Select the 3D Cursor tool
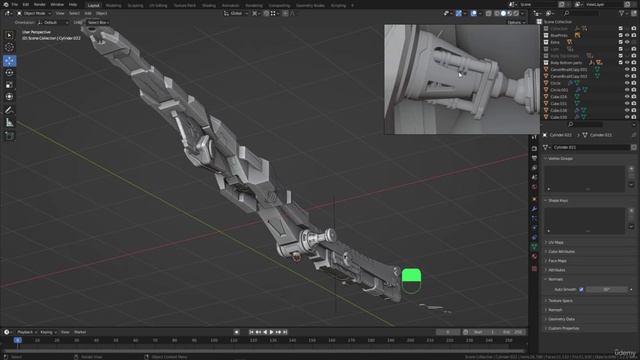The height and width of the screenshot is (360, 640). point(9,47)
